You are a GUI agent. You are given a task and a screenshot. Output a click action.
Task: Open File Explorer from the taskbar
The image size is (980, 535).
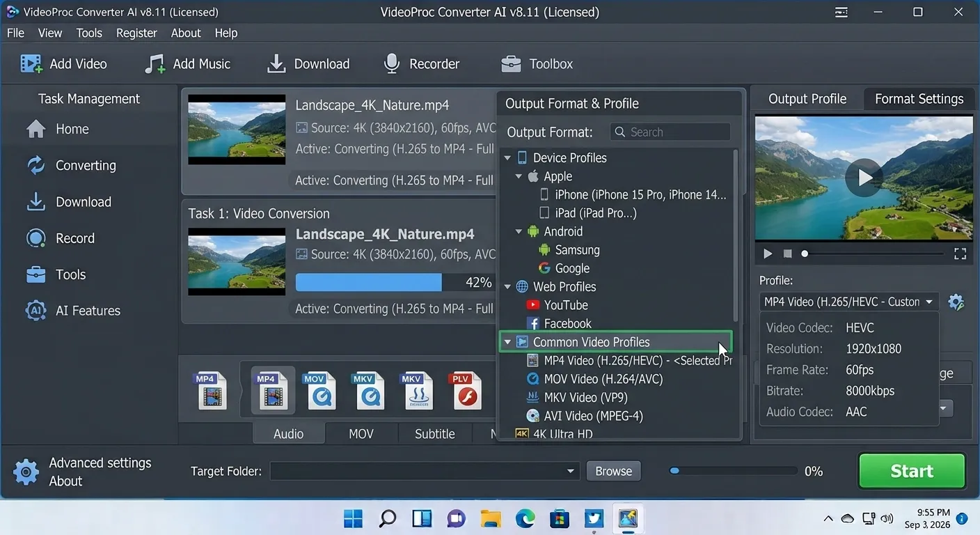coord(491,518)
